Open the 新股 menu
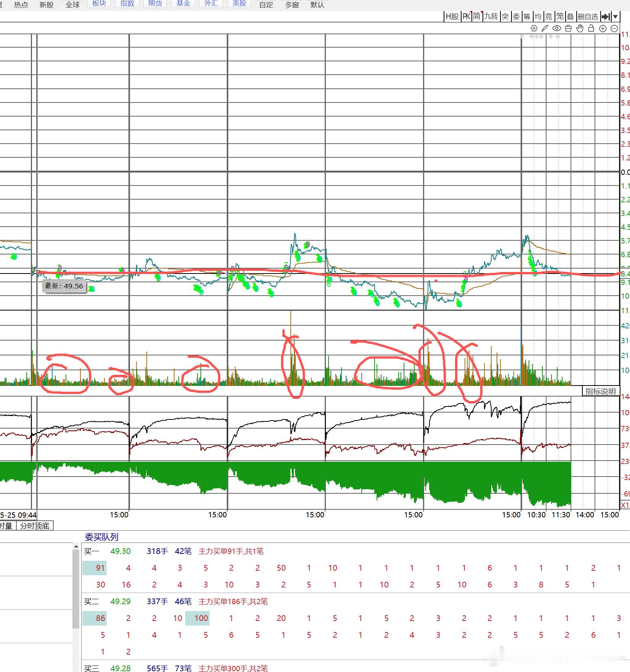 [x=46, y=5]
